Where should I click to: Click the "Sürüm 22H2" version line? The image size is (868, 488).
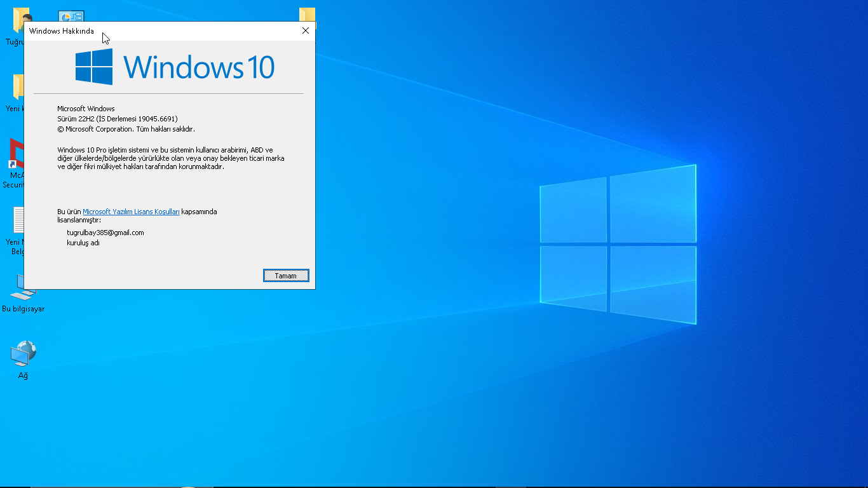click(118, 119)
